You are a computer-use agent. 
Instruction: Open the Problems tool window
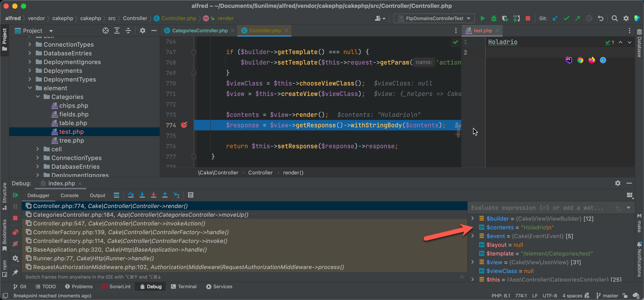pyautogui.click(x=79, y=286)
